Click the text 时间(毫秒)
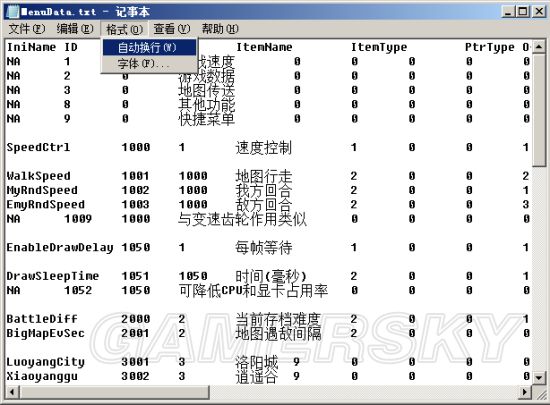The height and width of the screenshot is (405, 550). 271,276
